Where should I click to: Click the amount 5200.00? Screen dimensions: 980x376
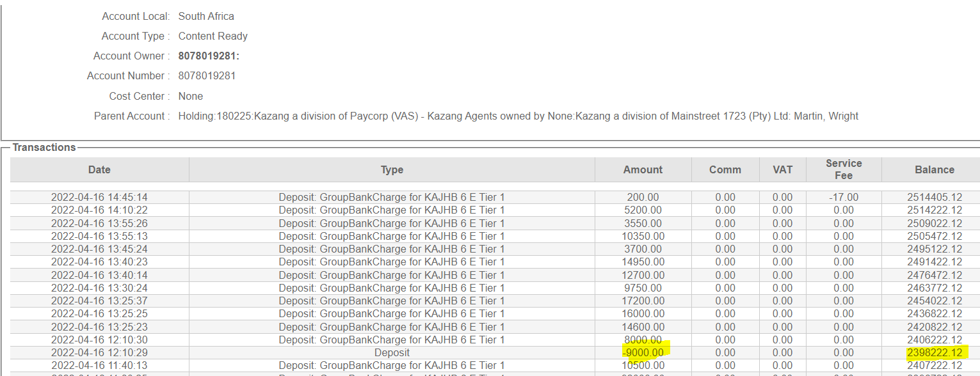pyautogui.click(x=643, y=210)
